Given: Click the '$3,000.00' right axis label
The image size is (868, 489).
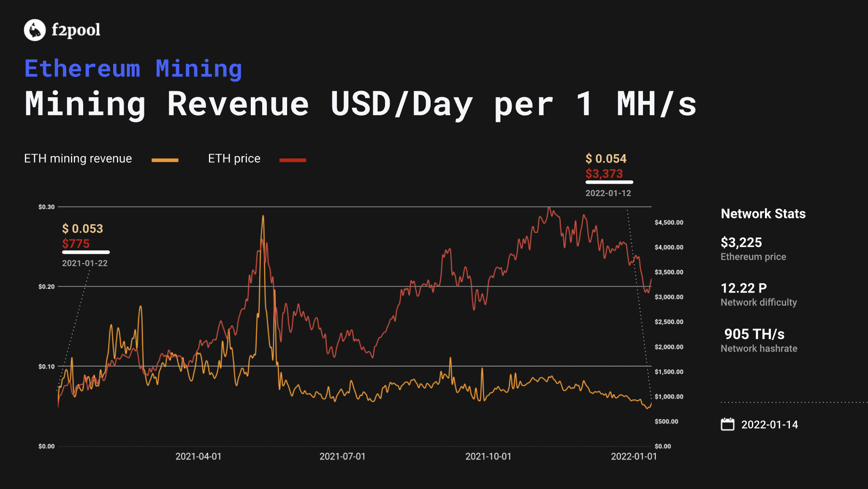Looking at the screenshot, I should 669,297.
